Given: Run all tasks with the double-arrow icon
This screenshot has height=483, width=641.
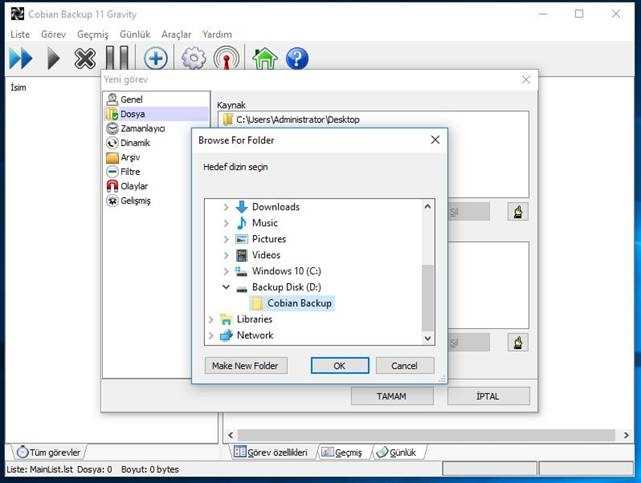Looking at the screenshot, I should coord(20,58).
